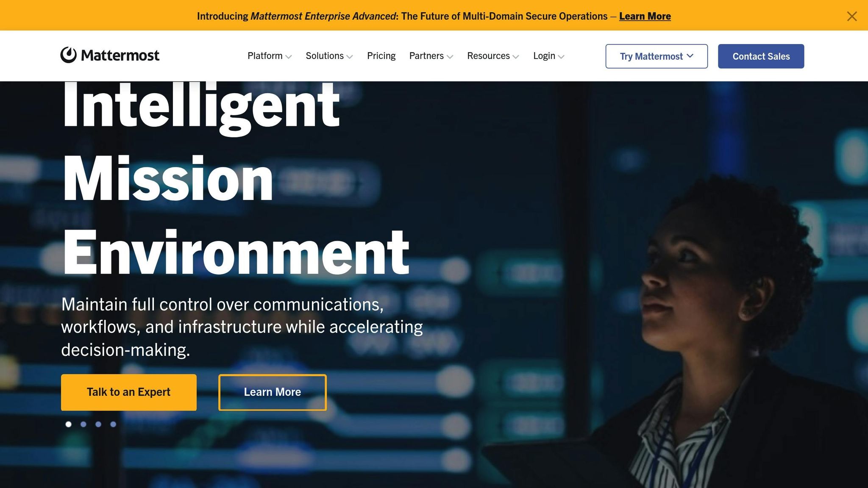This screenshot has width=868, height=488.
Task: Open the Pricing page
Action: [x=381, y=56]
